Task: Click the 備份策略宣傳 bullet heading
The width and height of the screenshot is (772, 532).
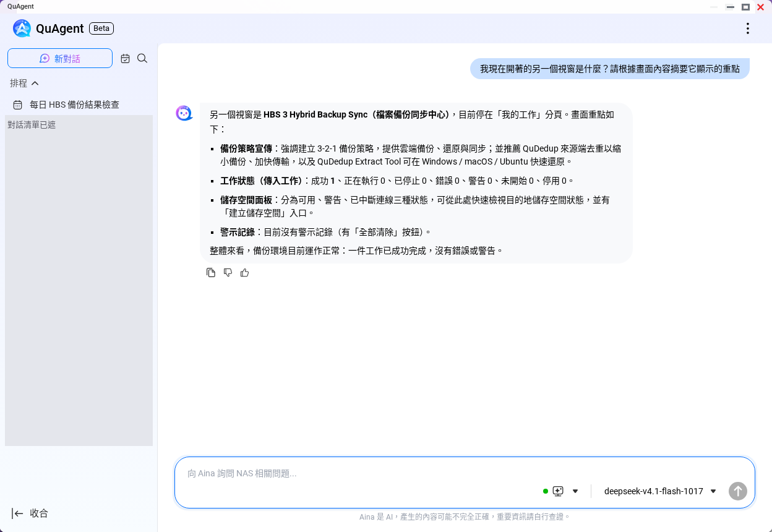Action: click(x=246, y=148)
